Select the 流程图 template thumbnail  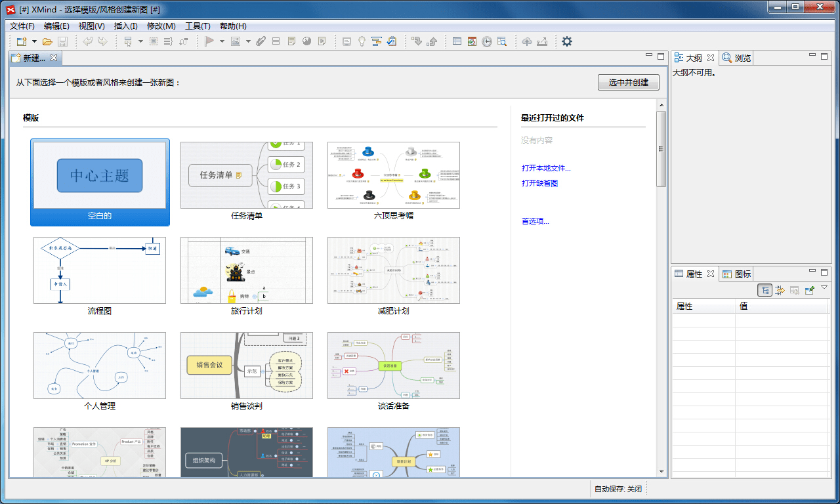100,270
